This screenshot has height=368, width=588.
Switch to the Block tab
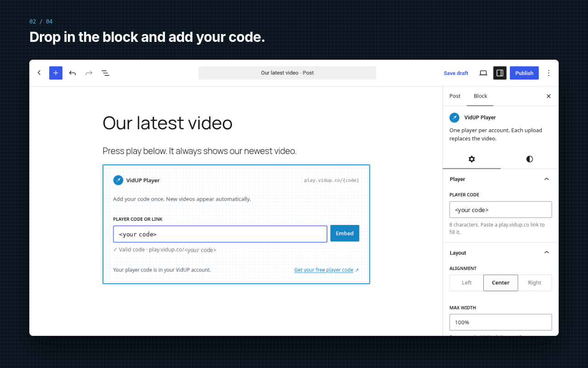coord(481,96)
